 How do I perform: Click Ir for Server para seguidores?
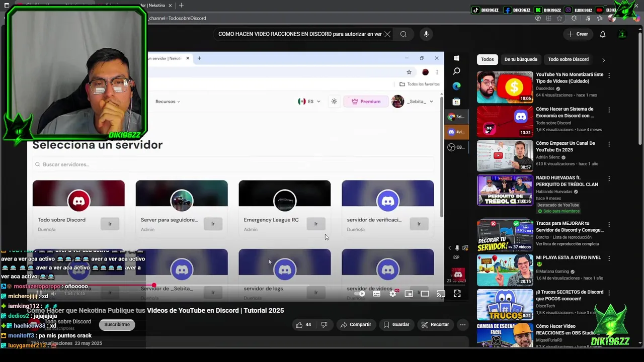(x=213, y=224)
